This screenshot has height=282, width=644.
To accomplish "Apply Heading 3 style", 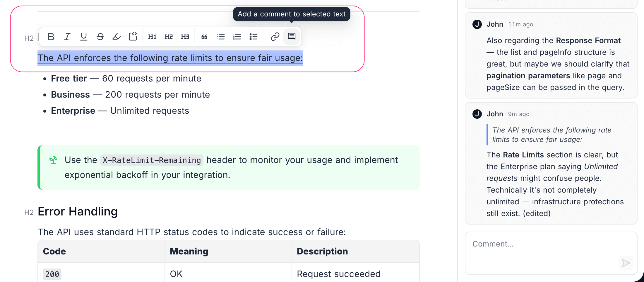I will point(185,37).
